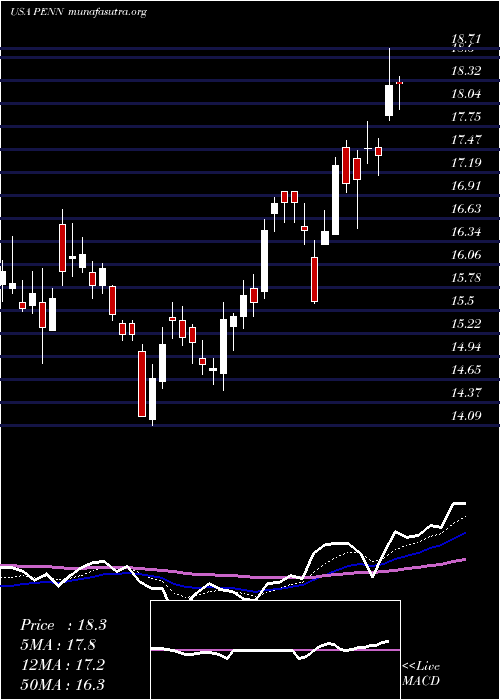Click the 16.63 price axis label

click(466, 208)
